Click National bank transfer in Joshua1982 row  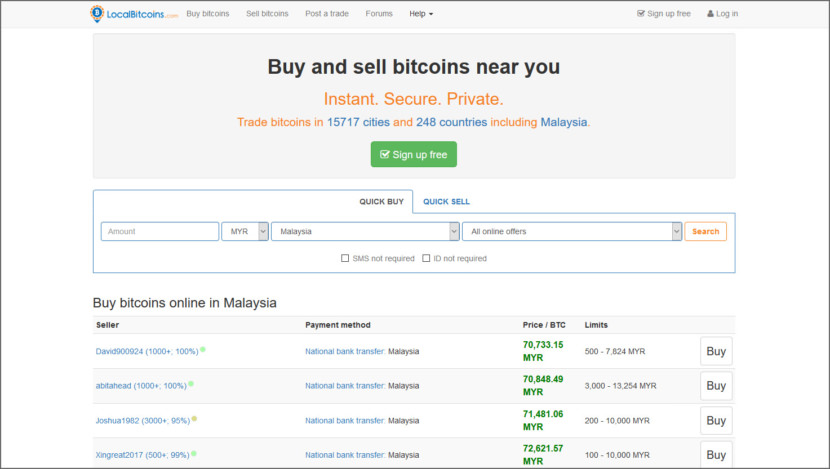coord(345,421)
